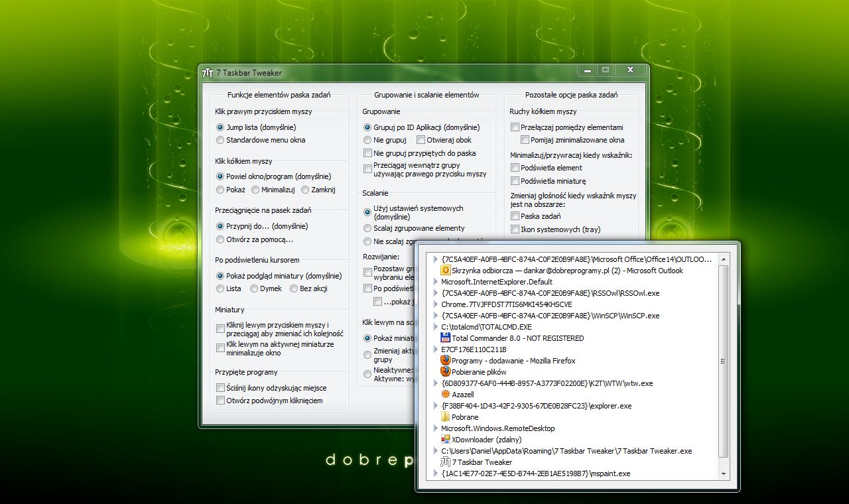Screen dimensions: 849x504
Task: Select Bez akcji radio button
Action: click(x=293, y=288)
